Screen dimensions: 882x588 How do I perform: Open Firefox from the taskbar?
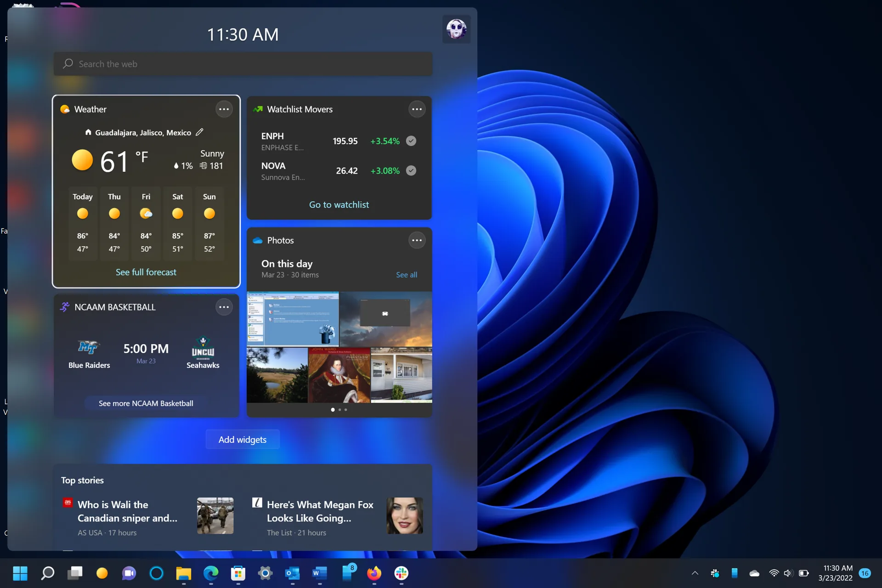[374, 574]
